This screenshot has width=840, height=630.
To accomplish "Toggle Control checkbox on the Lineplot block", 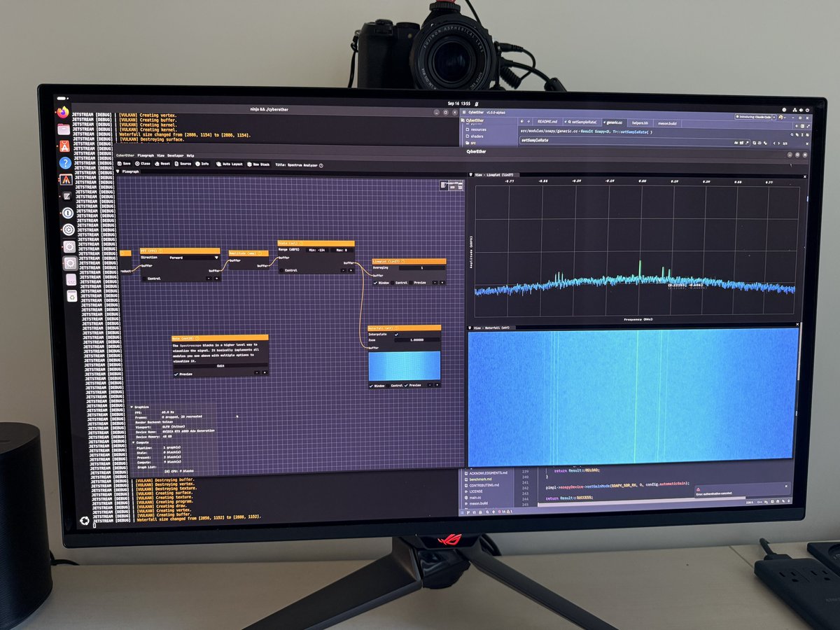I will pos(393,283).
